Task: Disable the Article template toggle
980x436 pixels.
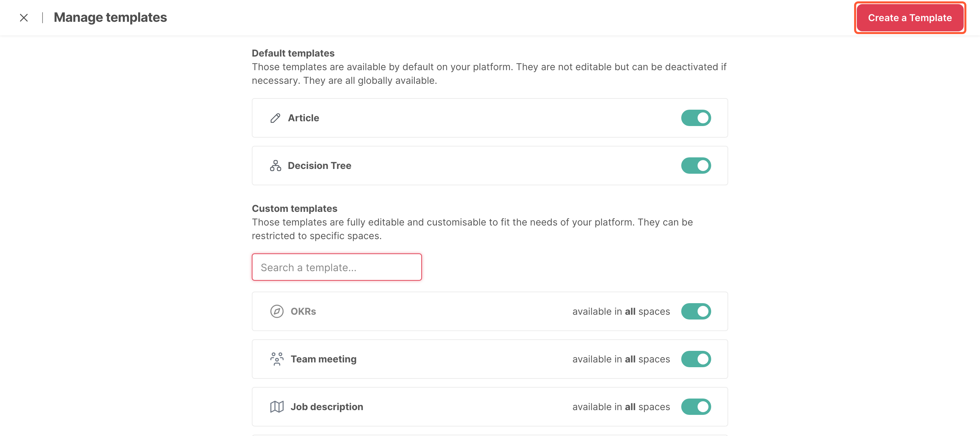Action: coord(696,118)
